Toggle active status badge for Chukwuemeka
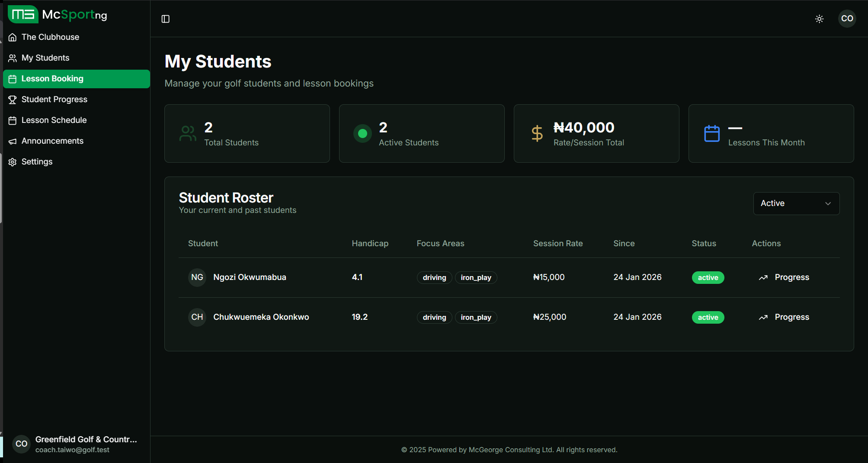The width and height of the screenshot is (868, 463). pyautogui.click(x=708, y=317)
